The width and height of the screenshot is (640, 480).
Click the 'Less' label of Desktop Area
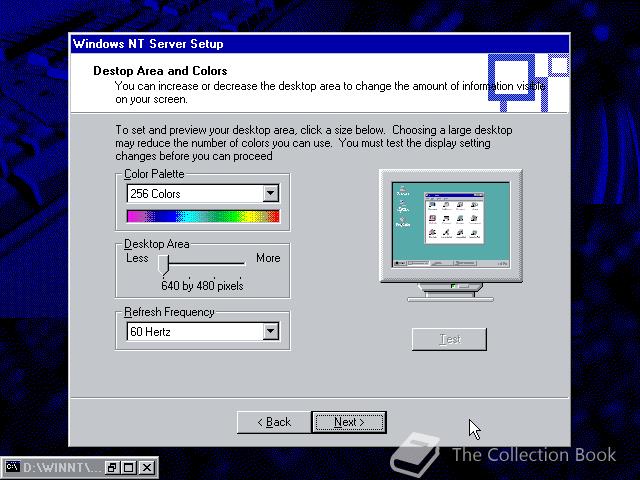(137, 258)
